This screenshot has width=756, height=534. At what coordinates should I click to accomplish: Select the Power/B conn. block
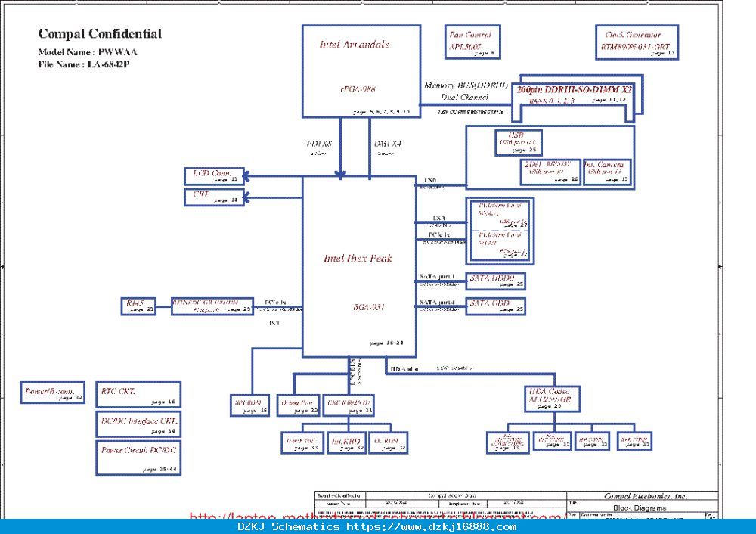click(53, 393)
